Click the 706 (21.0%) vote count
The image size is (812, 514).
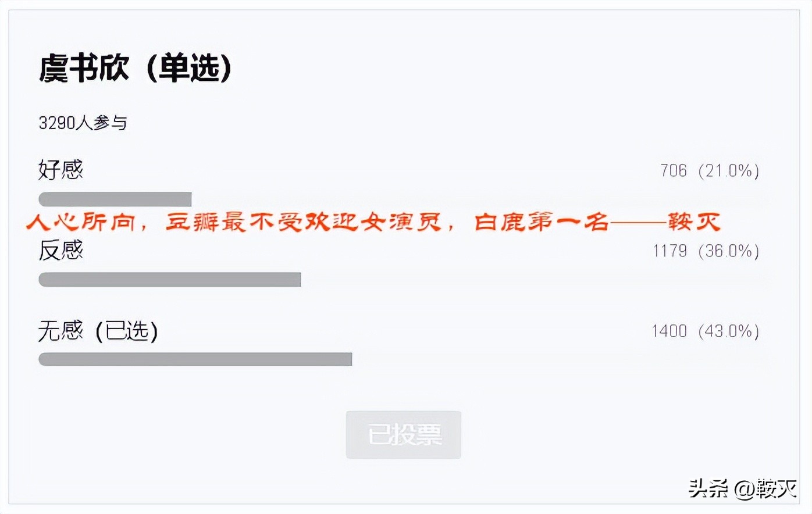coord(711,170)
